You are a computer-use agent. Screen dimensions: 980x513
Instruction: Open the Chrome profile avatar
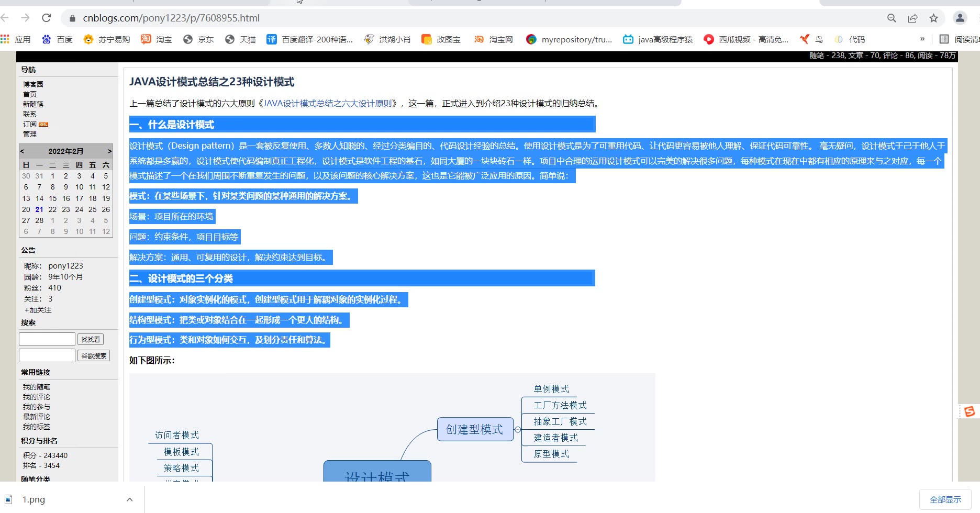coord(960,18)
